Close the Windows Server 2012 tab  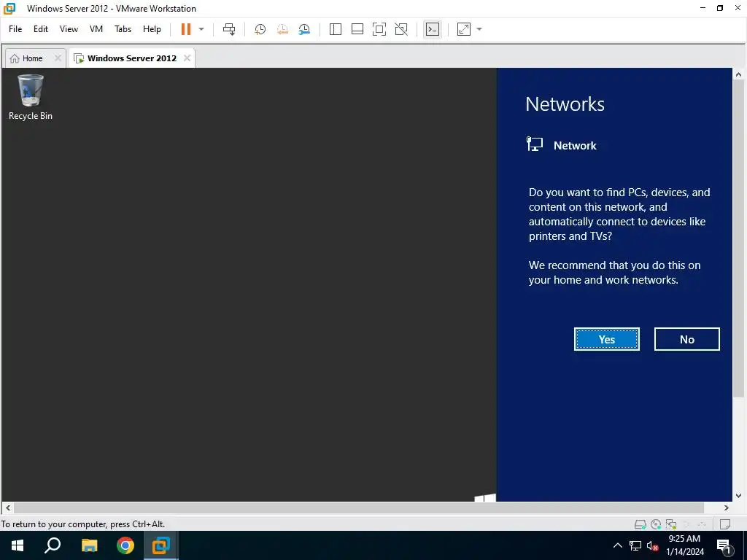pos(187,58)
